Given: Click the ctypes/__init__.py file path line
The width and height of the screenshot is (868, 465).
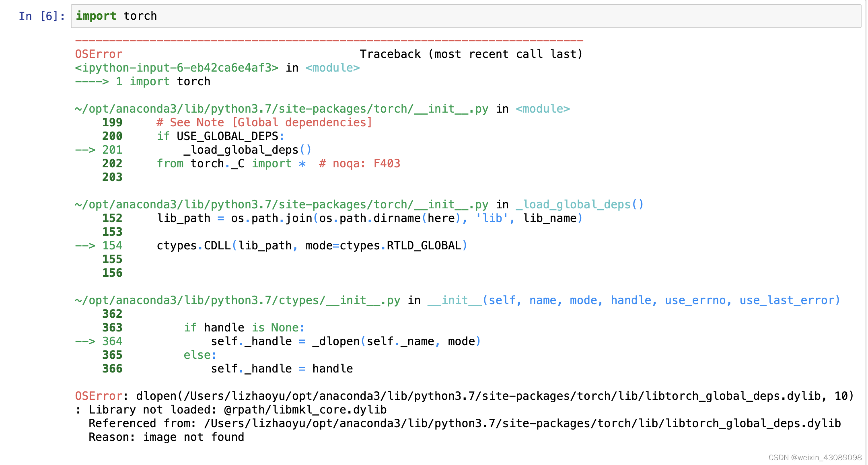Looking at the screenshot, I should pyautogui.click(x=237, y=300).
